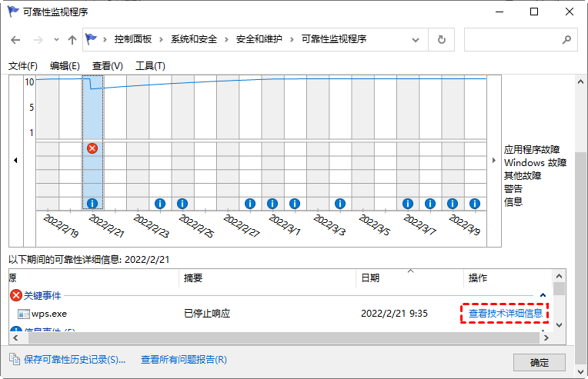
Task: Open the recent locations dropdown arrow
Action: click(56, 39)
